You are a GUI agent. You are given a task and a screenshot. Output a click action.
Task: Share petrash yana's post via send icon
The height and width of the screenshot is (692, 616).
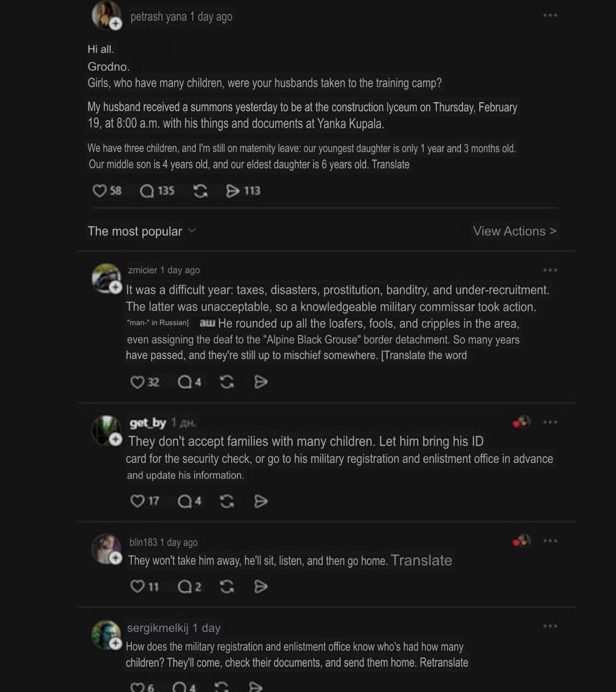(233, 191)
